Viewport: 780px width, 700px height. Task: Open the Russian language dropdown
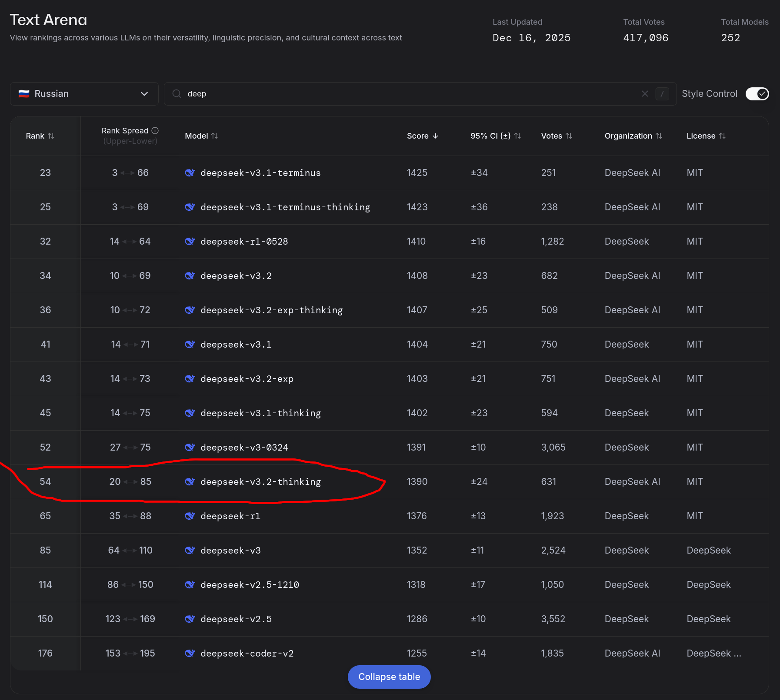(84, 94)
